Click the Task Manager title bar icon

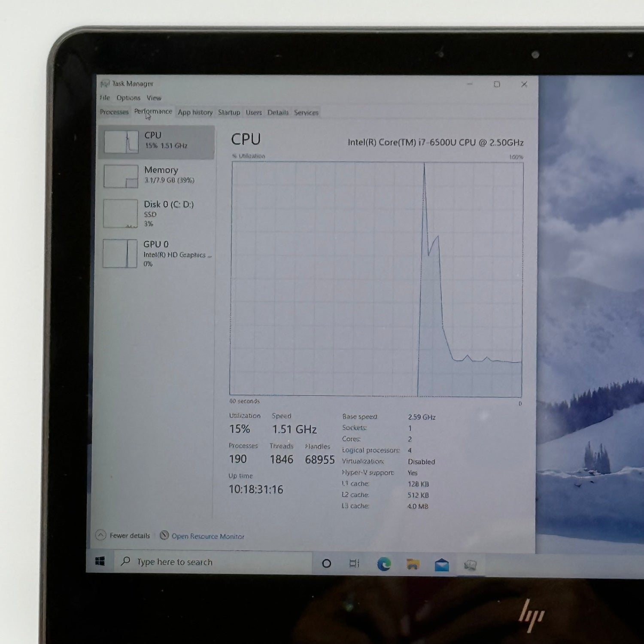click(x=105, y=83)
